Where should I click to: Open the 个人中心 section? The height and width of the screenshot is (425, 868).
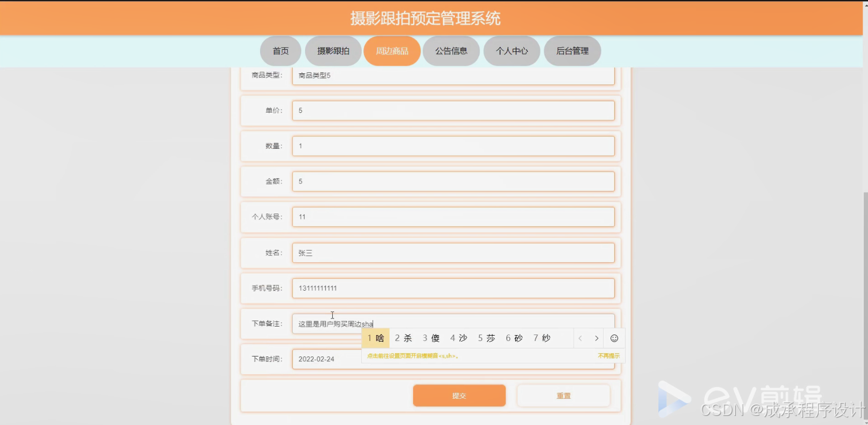(x=512, y=51)
